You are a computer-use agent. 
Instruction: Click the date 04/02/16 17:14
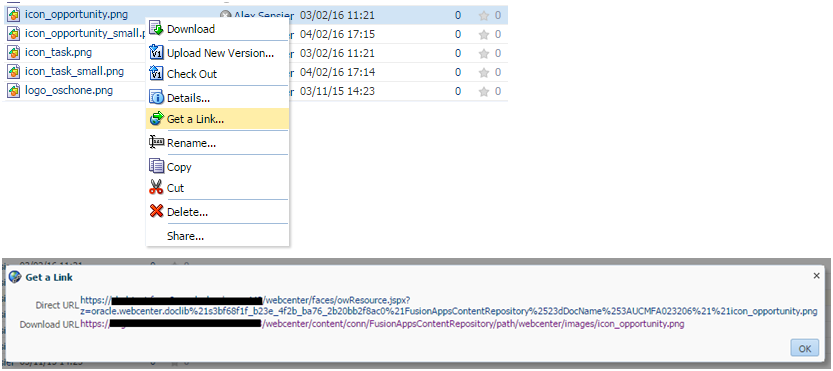337,72
